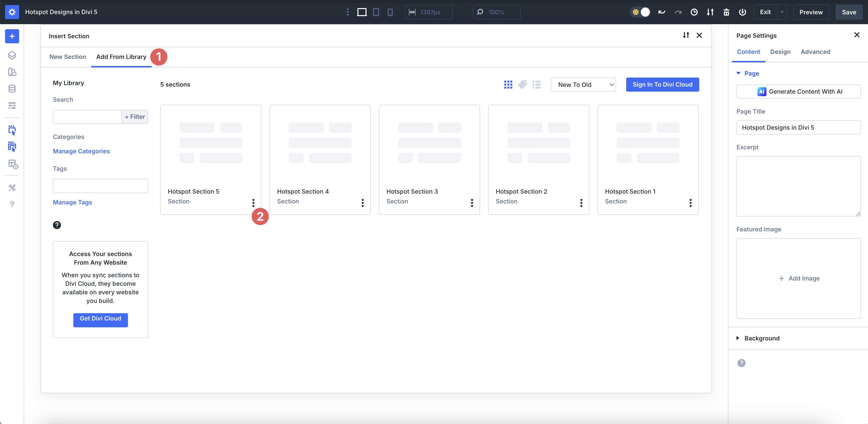Open the Exit dropdown arrow

pos(782,12)
